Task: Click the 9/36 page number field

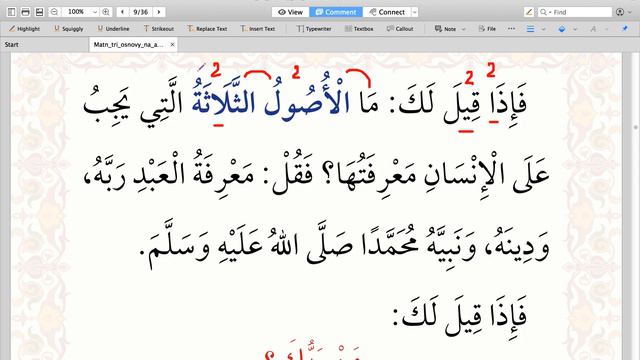Action: pos(140,12)
